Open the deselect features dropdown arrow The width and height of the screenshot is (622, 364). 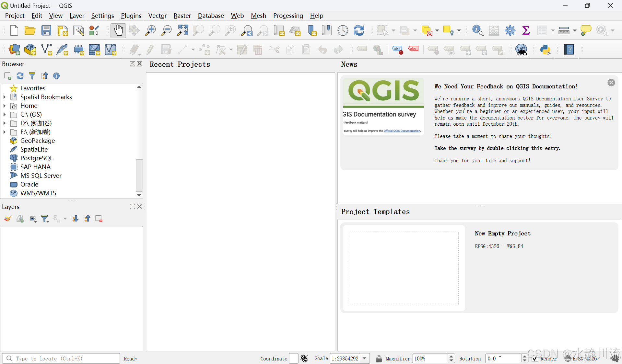(x=437, y=30)
